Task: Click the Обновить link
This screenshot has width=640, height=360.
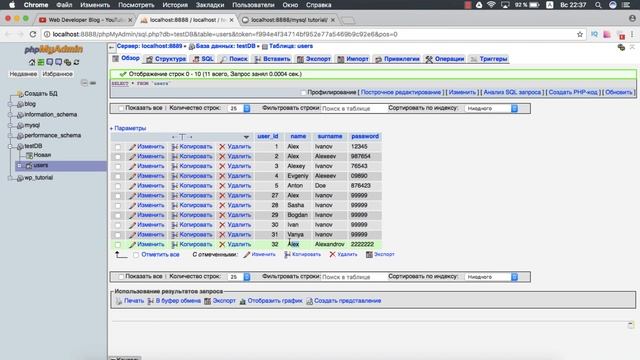Action: 618,92
